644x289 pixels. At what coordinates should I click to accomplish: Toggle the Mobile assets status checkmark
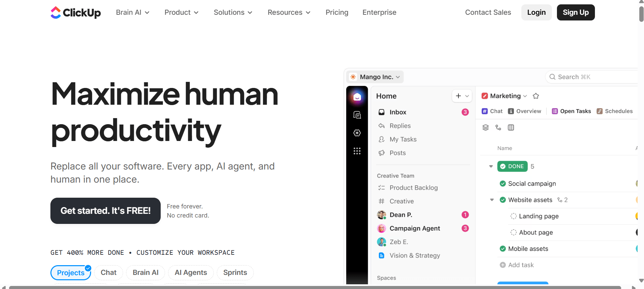pos(502,249)
